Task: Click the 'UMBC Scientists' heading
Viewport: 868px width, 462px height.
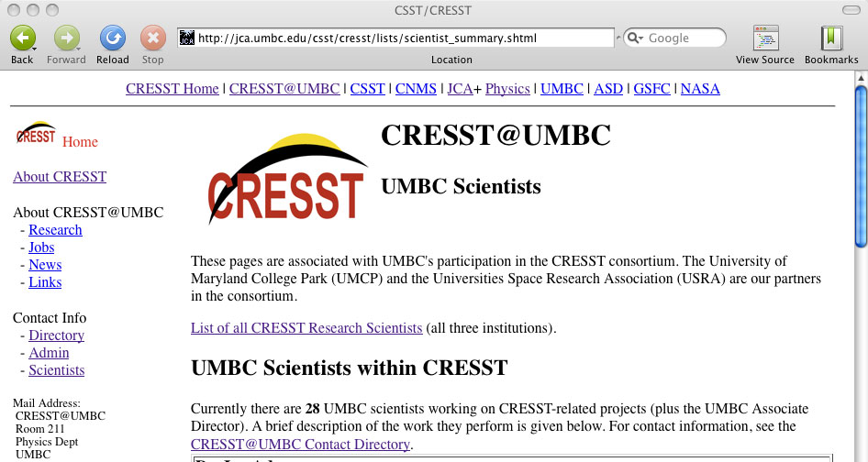Action: click(x=462, y=186)
